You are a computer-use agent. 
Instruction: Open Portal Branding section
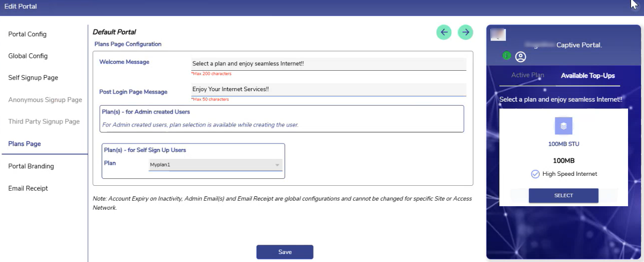[31, 166]
